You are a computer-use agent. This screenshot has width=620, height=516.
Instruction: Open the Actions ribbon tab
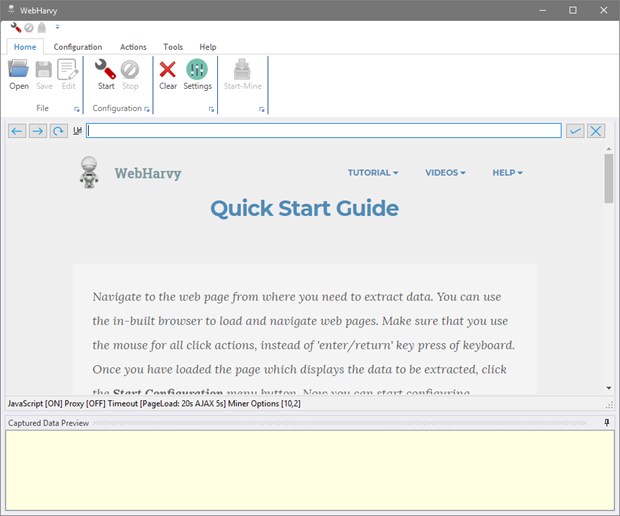pyautogui.click(x=133, y=47)
